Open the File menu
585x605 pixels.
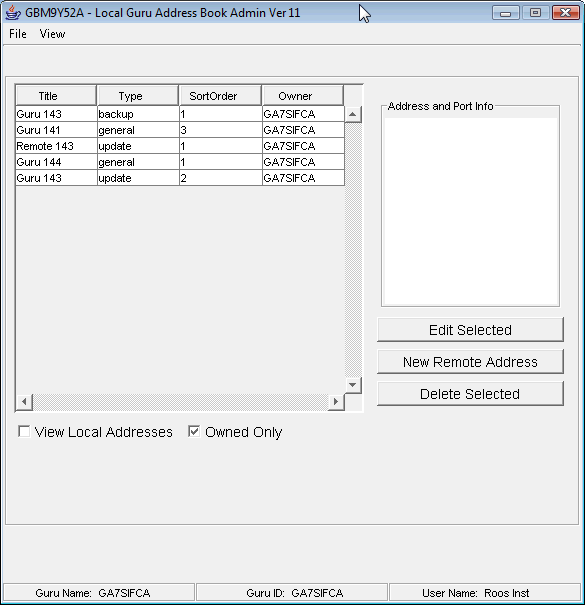(18, 34)
